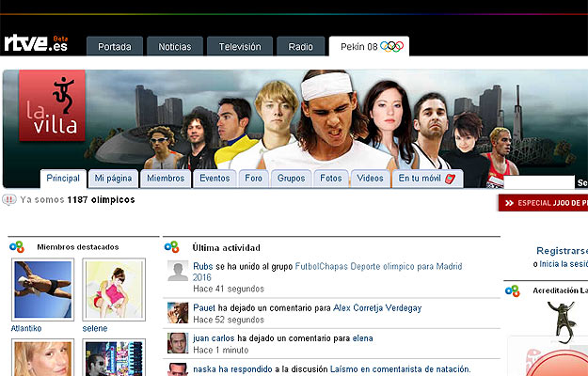Click the Olympic rings icon on Pekín 08 tab
The image size is (588, 376).
(391, 47)
